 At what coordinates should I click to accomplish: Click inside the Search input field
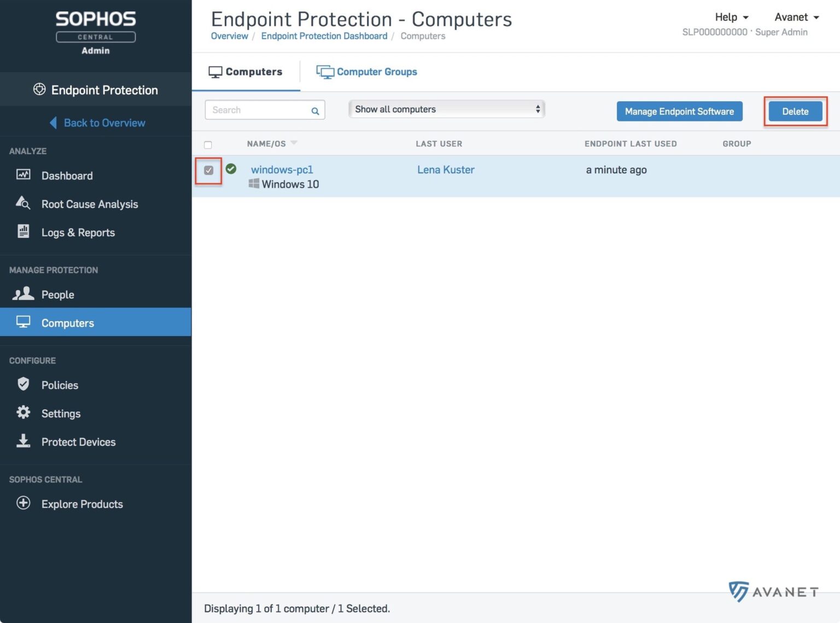point(257,110)
